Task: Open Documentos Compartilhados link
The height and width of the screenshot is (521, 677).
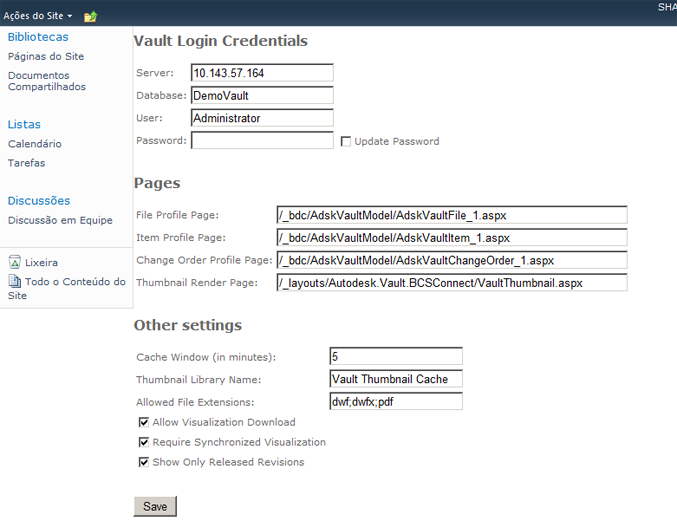Action: coord(47,81)
